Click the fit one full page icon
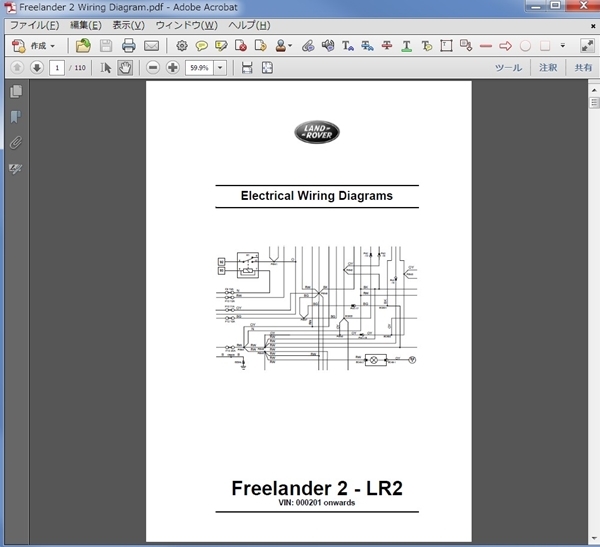Viewport: 600px width, 547px height. (x=267, y=68)
